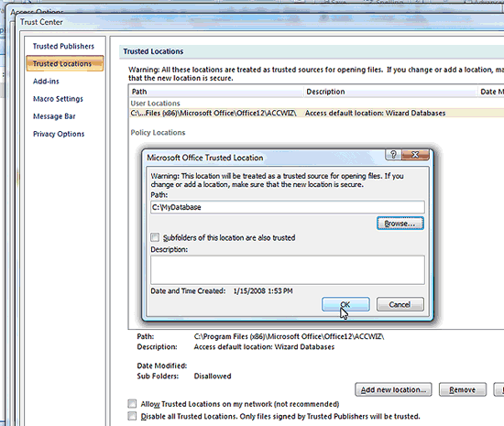Click the Browse button
Image resolution: width=504 pixels, height=426 pixels.
click(x=400, y=224)
